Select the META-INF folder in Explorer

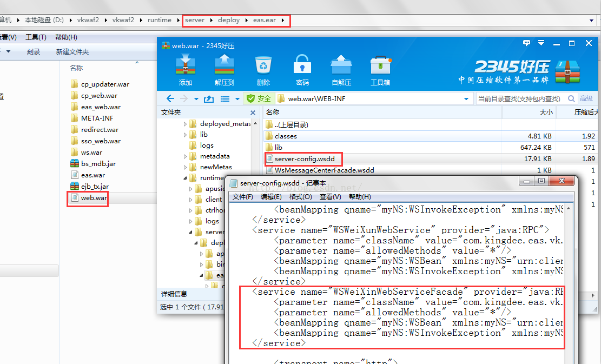(x=92, y=118)
